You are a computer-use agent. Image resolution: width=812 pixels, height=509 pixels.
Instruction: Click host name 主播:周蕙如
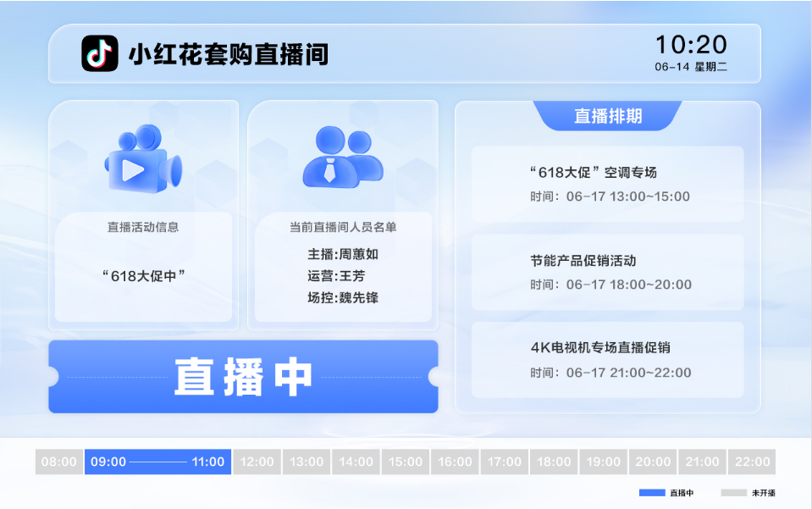click(342, 254)
